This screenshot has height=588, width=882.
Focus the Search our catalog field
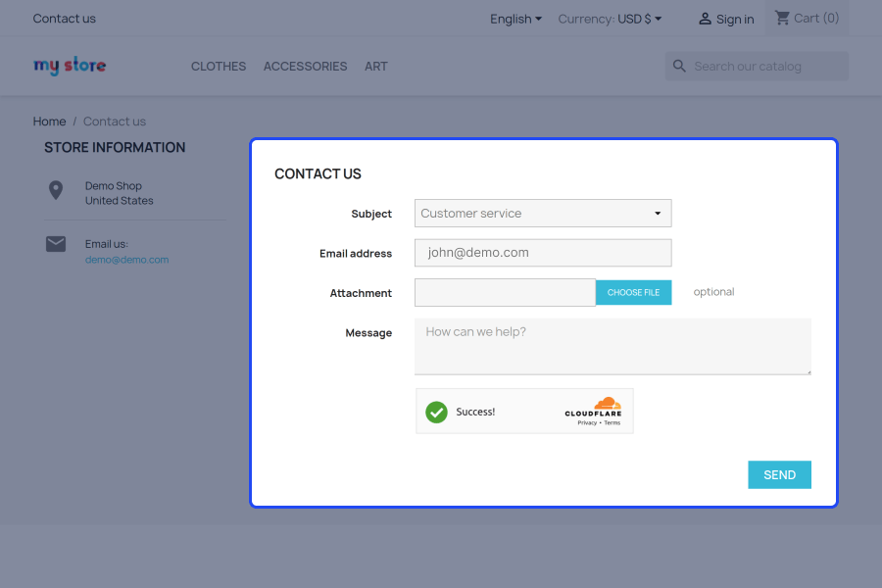pos(757,67)
